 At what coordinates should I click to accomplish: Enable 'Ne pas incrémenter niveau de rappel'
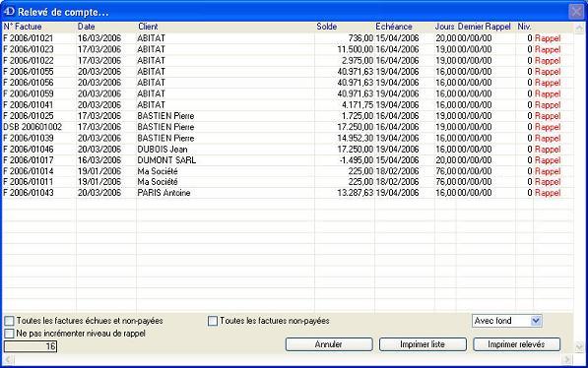pyautogui.click(x=9, y=334)
